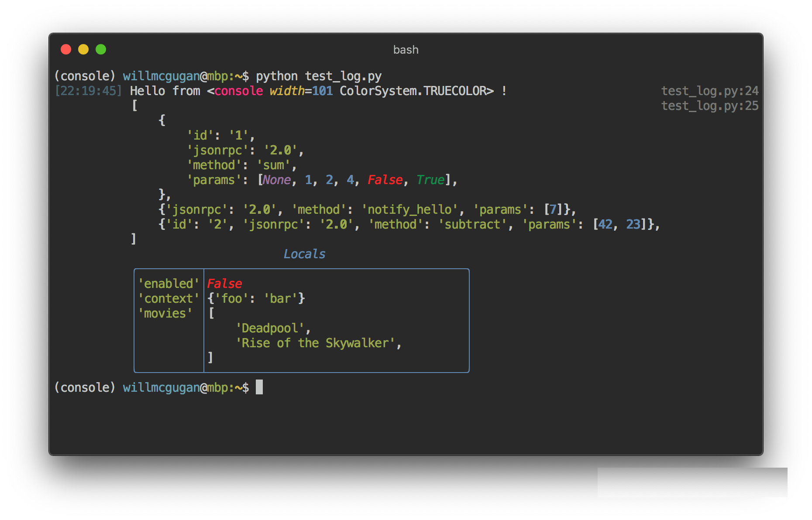
Task: Click the purple None in params list
Action: point(277,180)
